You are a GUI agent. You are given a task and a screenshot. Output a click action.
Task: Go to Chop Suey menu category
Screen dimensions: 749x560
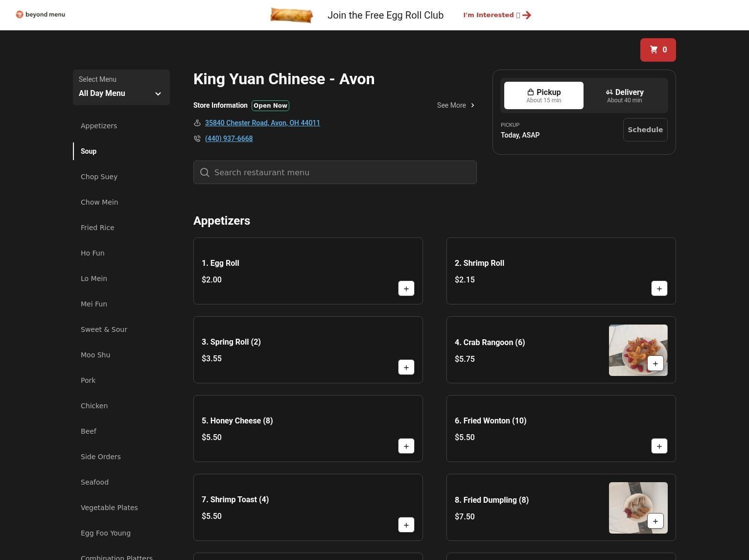click(99, 177)
